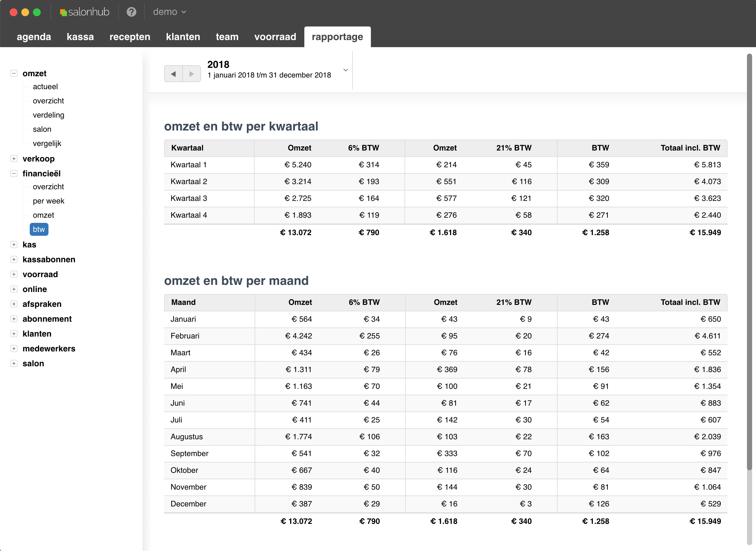Expand the kas section plus icon
The image size is (756, 551).
pyautogui.click(x=14, y=244)
